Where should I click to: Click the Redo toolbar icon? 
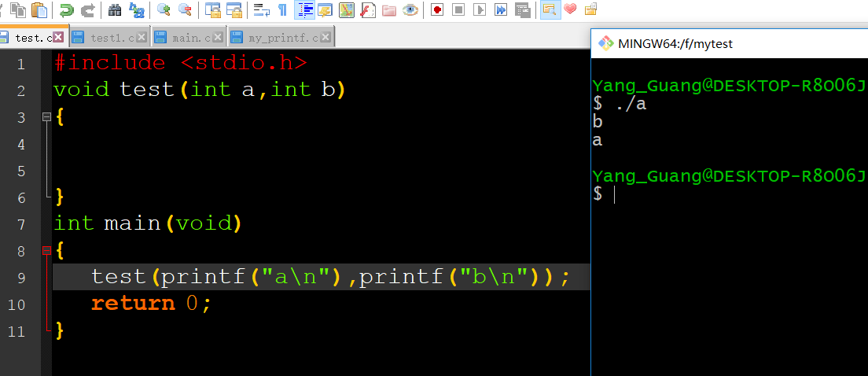point(88,9)
